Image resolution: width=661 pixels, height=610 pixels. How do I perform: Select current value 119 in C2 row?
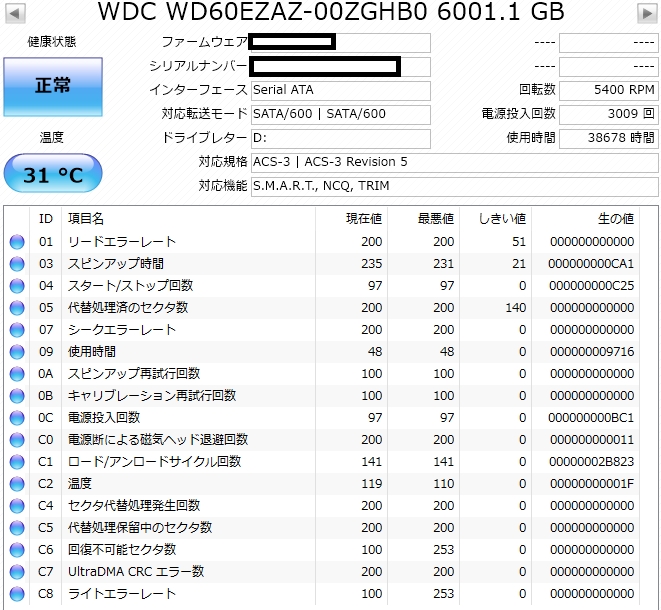tap(371, 484)
